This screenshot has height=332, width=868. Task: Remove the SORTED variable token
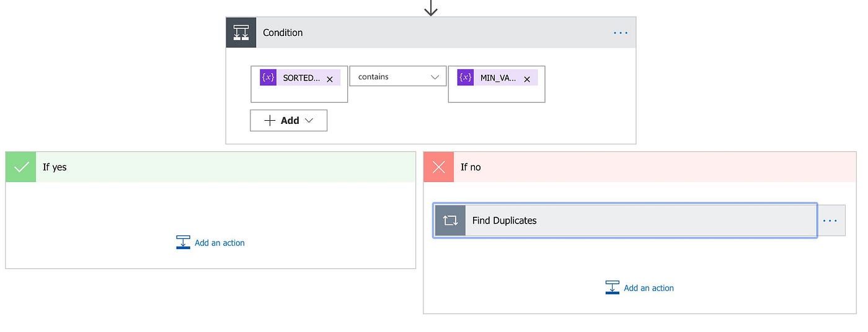(330, 79)
